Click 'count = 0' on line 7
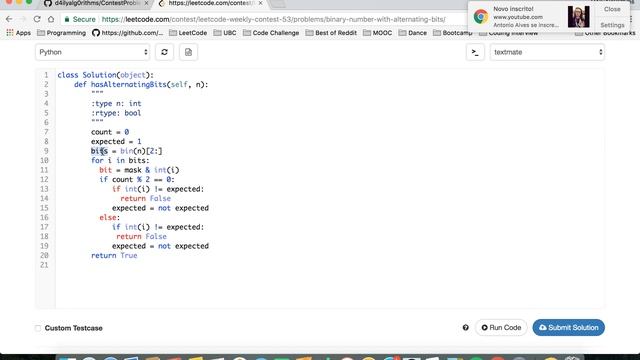Image resolution: width=640 pixels, height=360 pixels. (110, 132)
